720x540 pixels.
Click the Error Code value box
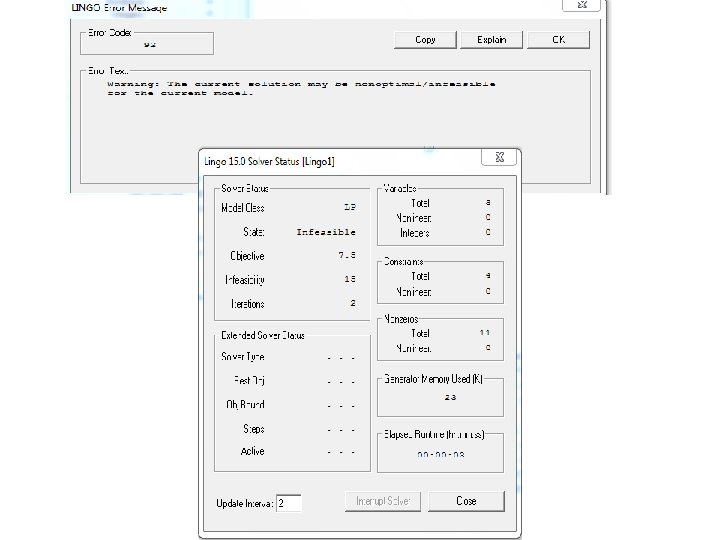(x=147, y=44)
